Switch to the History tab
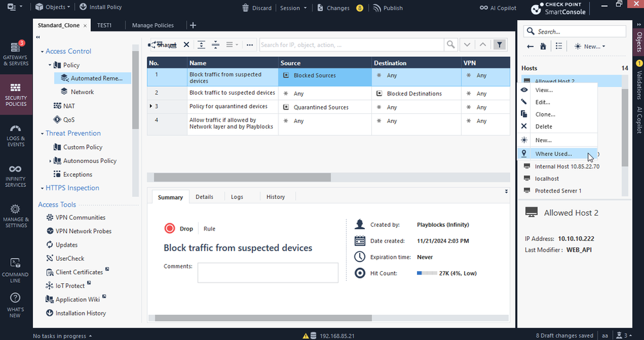This screenshot has height=340, width=644. coord(276,197)
